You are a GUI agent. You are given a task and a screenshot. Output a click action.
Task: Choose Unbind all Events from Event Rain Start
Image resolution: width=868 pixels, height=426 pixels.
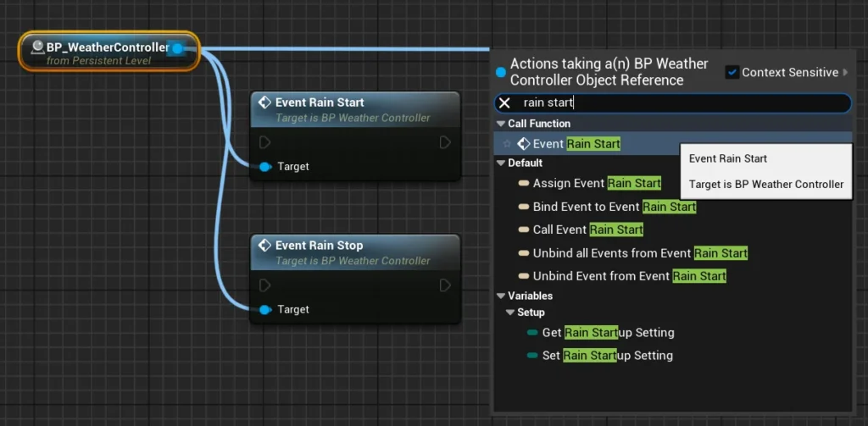coord(639,253)
